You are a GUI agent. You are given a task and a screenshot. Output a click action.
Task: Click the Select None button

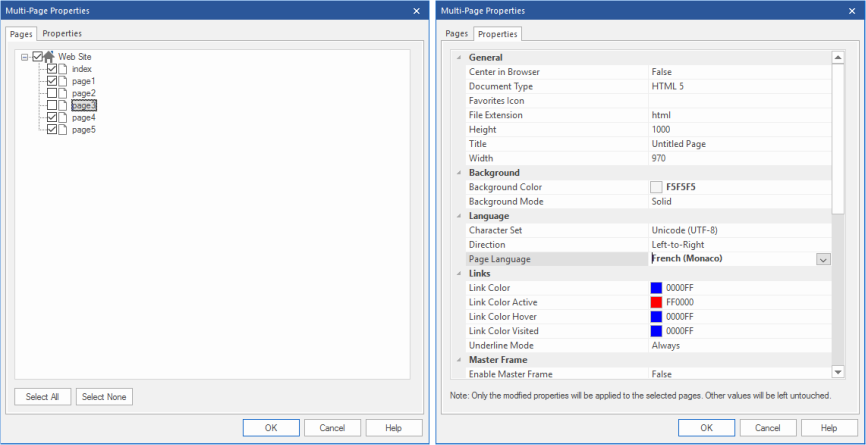pos(104,397)
